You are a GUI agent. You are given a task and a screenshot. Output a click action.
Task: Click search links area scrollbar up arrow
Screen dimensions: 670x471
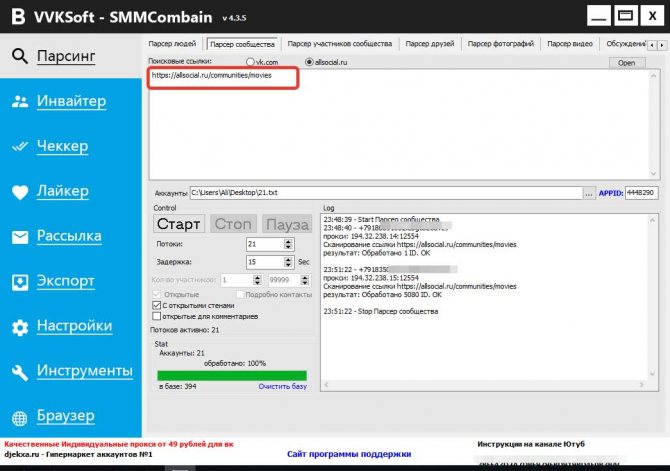653,76
